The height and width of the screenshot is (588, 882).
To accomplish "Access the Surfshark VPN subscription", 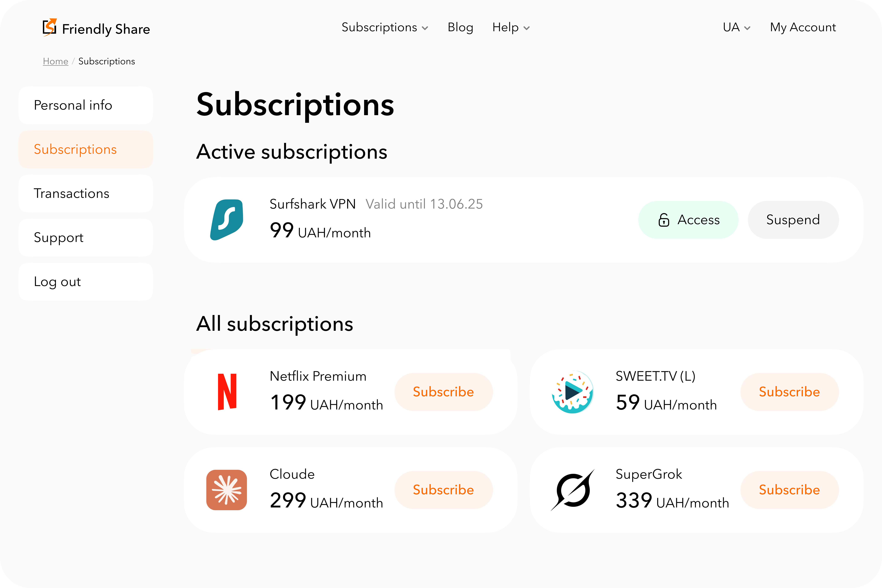I will [688, 220].
